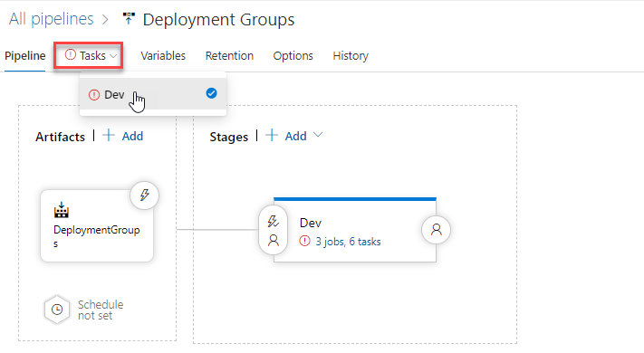The image size is (644, 353).
Task: Select the Artifacts section heading
Action: pyautogui.click(x=60, y=137)
